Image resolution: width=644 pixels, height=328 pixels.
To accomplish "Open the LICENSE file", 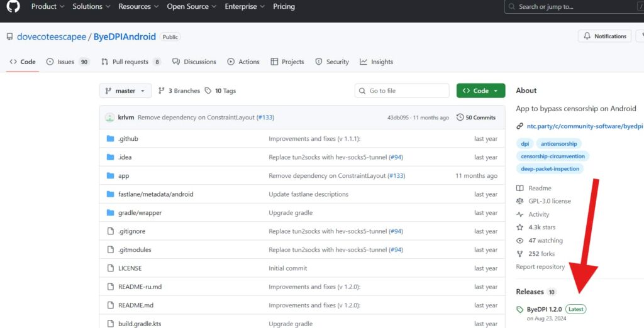I will [130, 268].
